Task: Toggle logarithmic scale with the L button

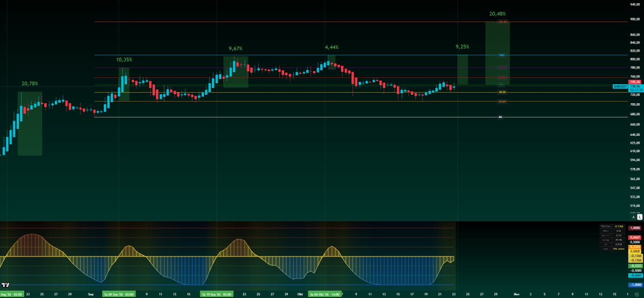Action: pos(640,217)
